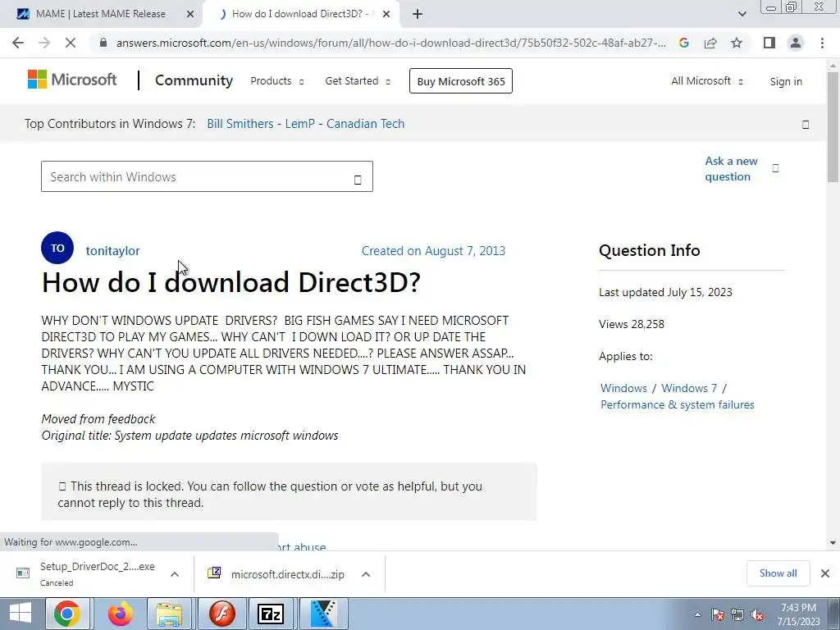Open options arrow for Setup_DriverDoc download
Image resolution: width=840 pixels, height=630 pixels.
(174, 574)
